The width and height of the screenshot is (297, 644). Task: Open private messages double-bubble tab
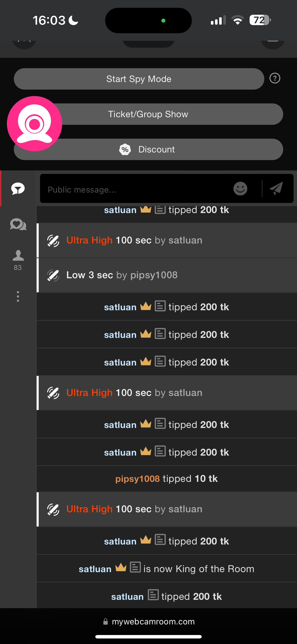pos(18,224)
